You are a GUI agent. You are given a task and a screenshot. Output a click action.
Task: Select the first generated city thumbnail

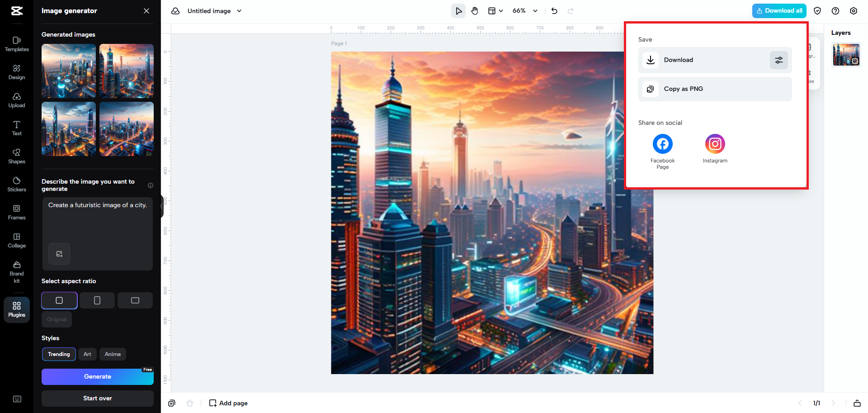pos(69,71)
